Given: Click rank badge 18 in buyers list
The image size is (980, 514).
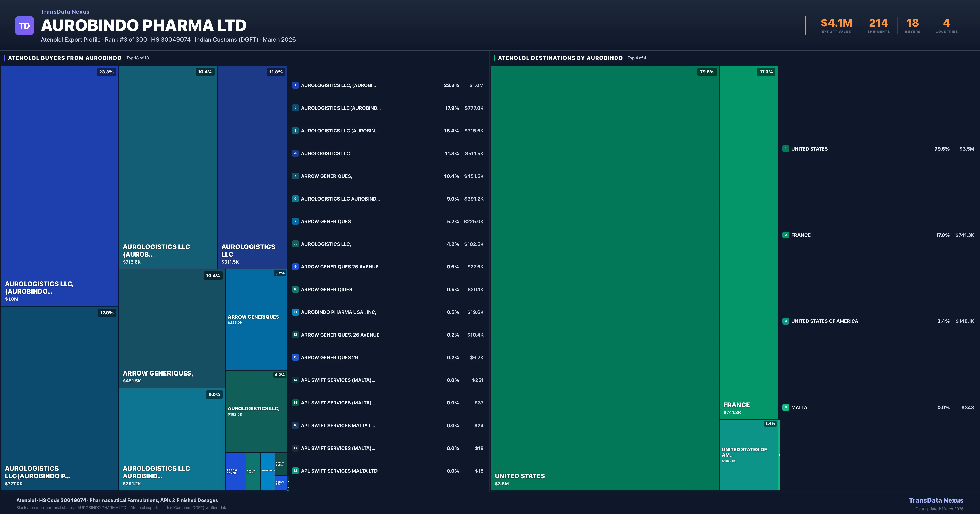Looking at the screenshot, I should [295, 471].
